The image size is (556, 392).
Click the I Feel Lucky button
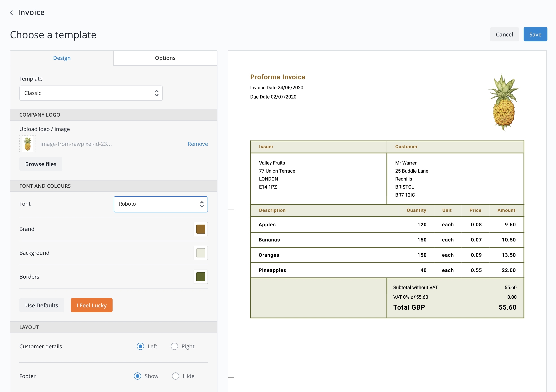click(92, 305)
